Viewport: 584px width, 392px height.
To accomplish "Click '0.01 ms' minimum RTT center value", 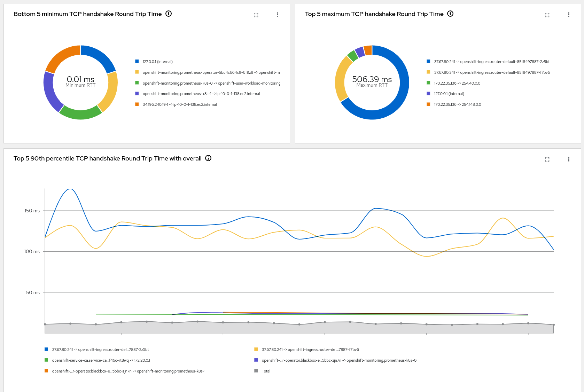I will point(80,79).
